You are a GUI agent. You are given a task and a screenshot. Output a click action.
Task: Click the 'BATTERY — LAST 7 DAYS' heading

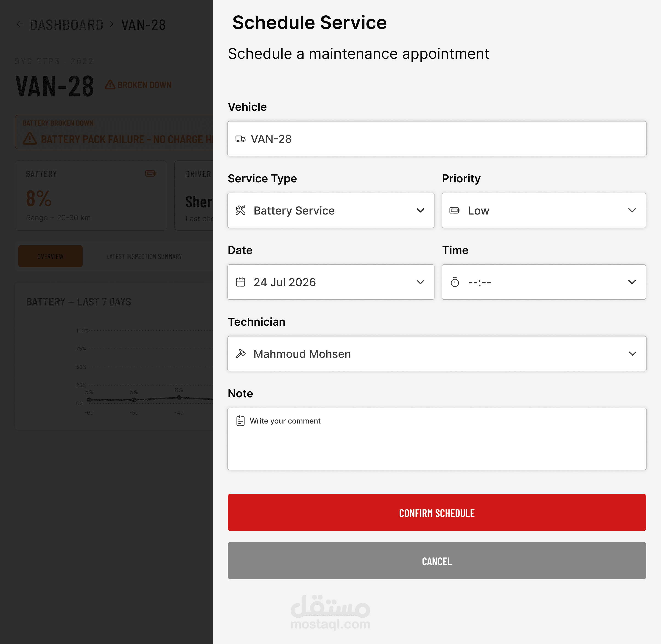(79, 302)
